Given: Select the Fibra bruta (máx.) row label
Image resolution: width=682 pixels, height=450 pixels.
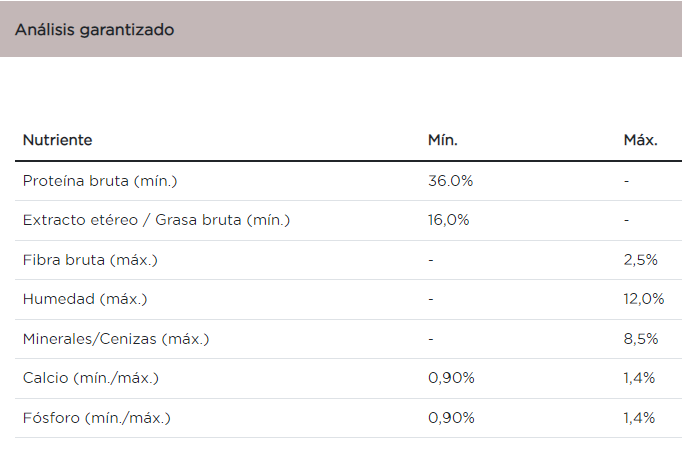Looking at the screenshot, I should click(90, 260).
